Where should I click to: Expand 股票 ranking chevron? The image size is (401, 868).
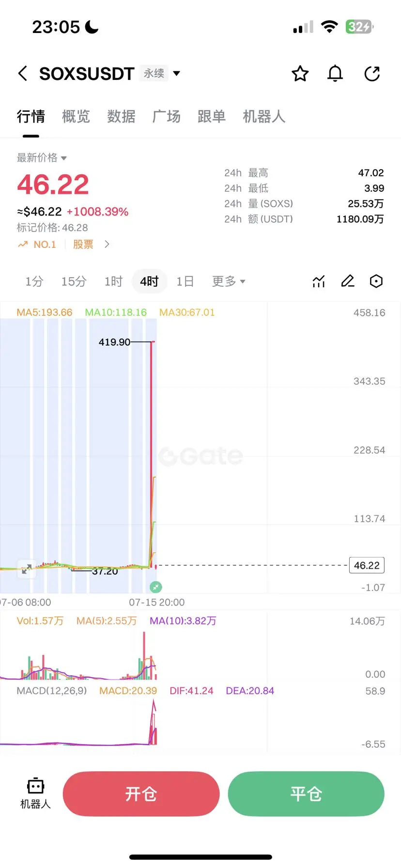[107, 245]
